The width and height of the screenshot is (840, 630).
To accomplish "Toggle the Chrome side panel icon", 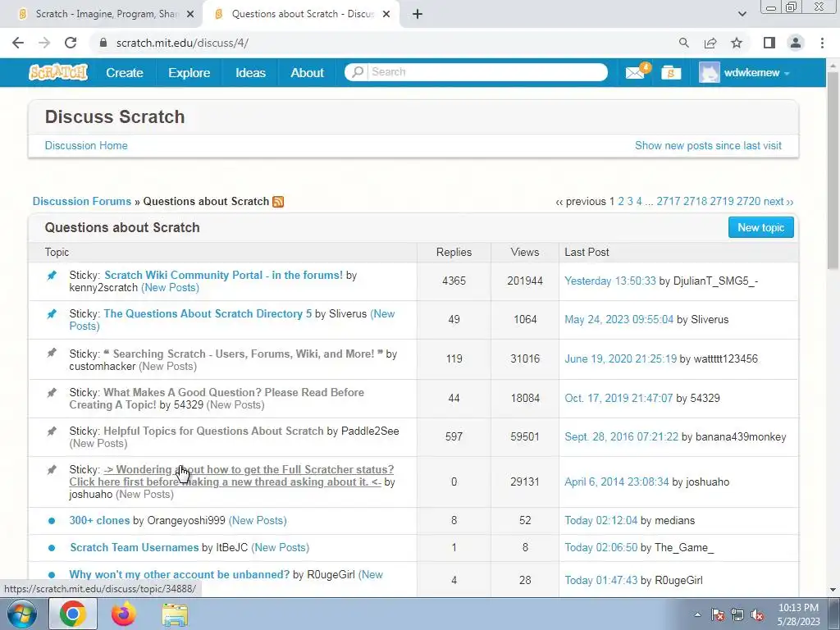I will pos(769,43).
